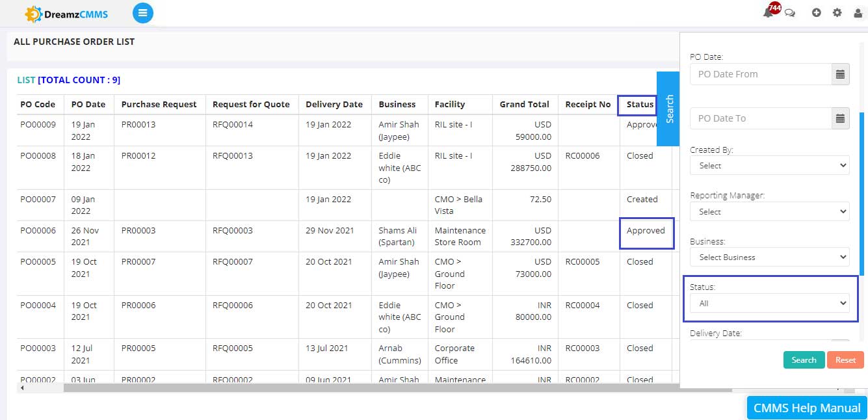The image size is (868, 420).
Task: Click the PO Date To input field
Action: [761, 118]
